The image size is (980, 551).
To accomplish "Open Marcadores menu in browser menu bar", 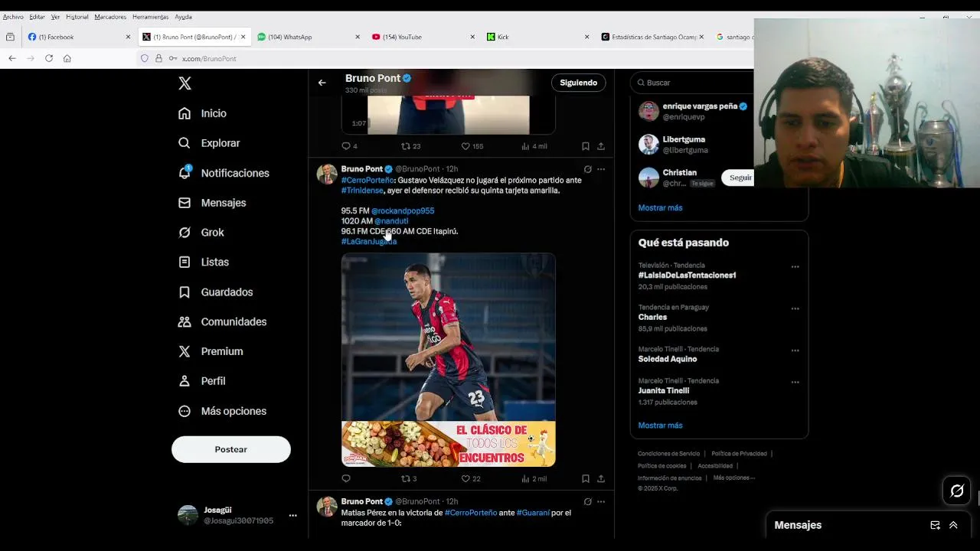I will pyautogui.click(x=111, y=17).
